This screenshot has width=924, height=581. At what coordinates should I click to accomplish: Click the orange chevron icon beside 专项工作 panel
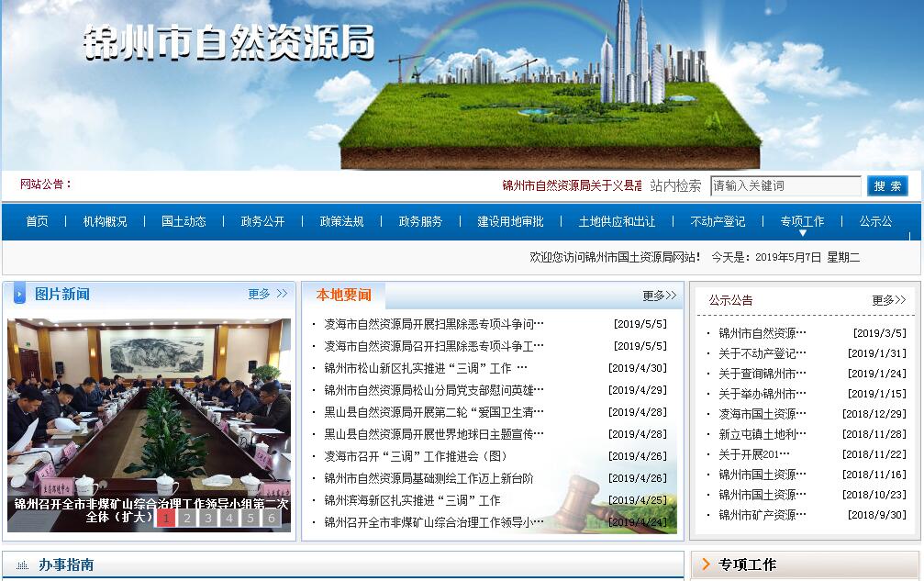click(706, 564)
